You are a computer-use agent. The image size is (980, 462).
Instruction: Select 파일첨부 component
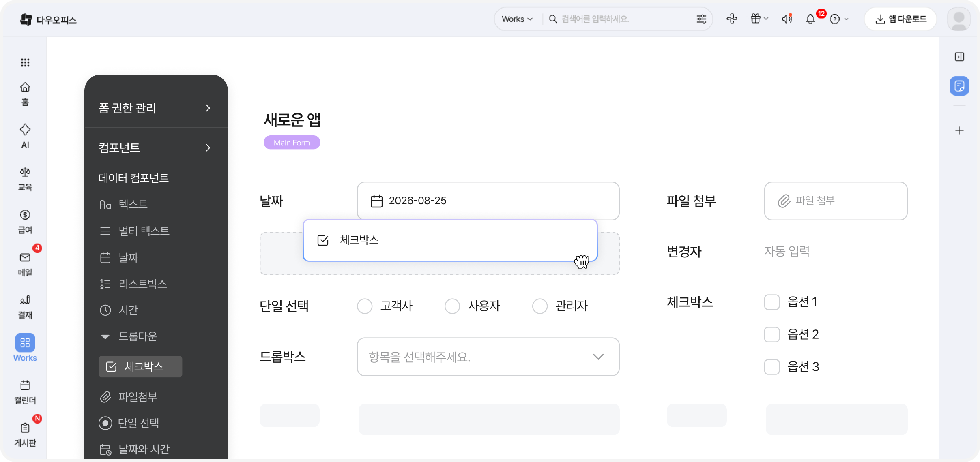128,397
